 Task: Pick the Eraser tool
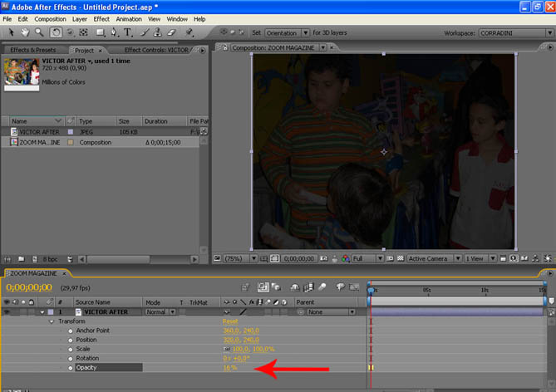coord(172,32)
